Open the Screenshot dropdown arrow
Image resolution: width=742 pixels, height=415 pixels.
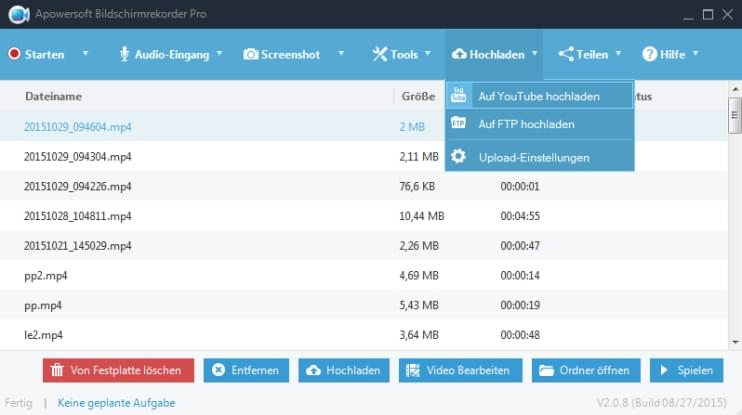coord(341,54)
